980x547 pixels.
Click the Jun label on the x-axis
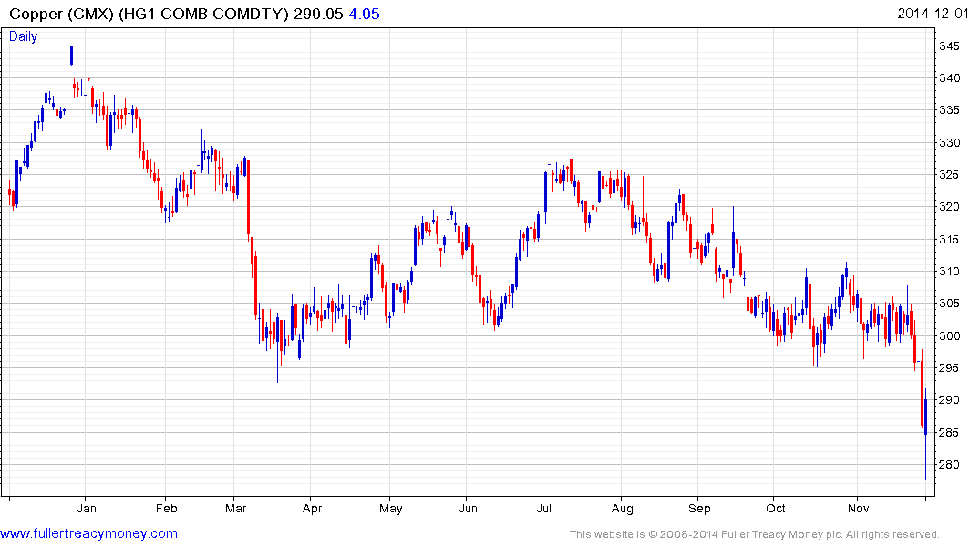(469, 508)
